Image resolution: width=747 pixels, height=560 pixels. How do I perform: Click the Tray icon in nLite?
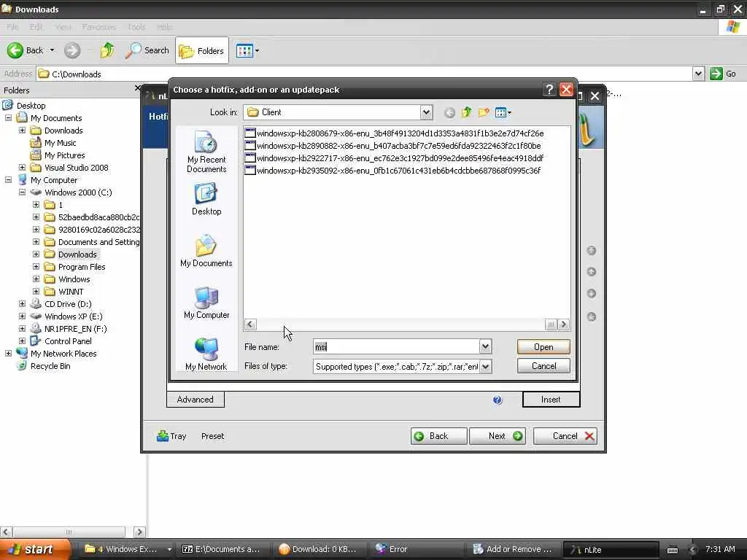coord(171,436)
